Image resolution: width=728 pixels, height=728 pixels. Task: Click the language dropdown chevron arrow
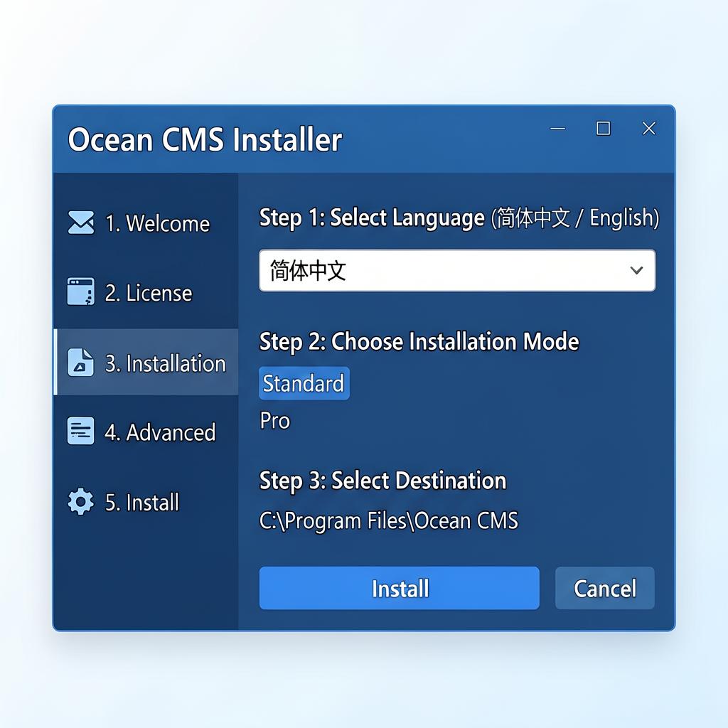pyautogui.click(x=636, y=270)
